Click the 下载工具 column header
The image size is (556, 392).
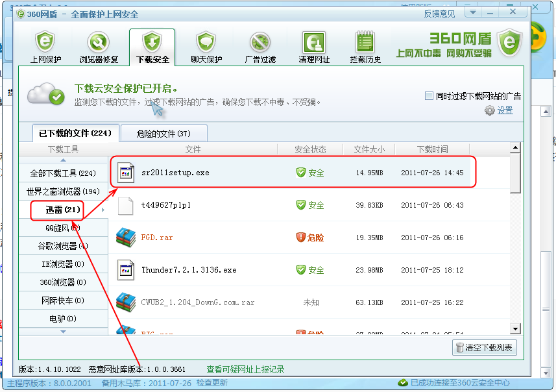pyautogui.click(x=63, y=149)
